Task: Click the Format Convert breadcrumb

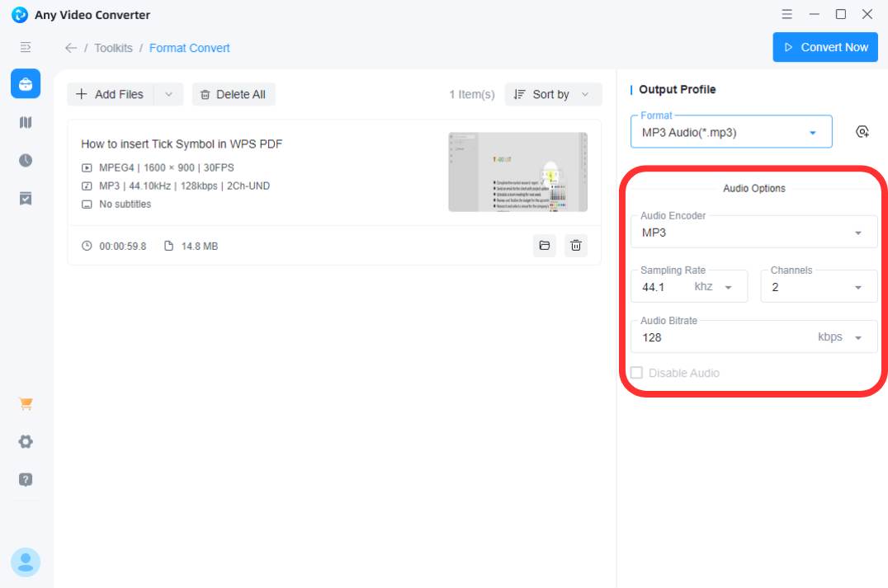Action: [x=189, y=48]
